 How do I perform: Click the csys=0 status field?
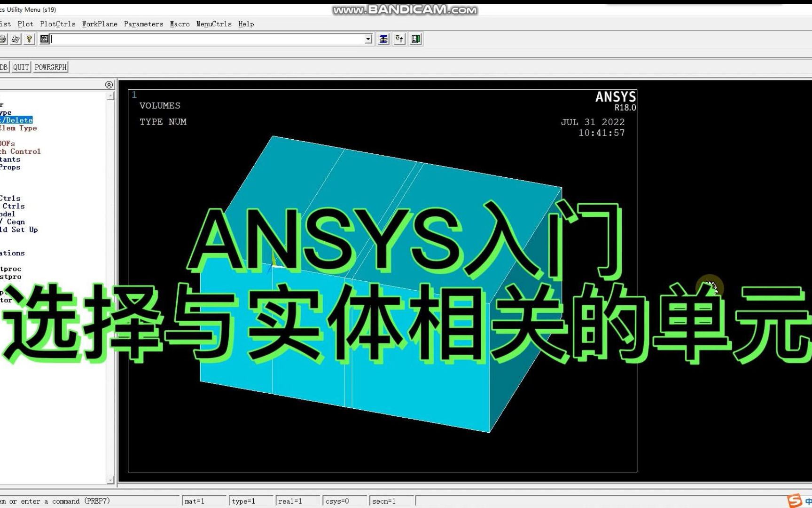point(345,501)
